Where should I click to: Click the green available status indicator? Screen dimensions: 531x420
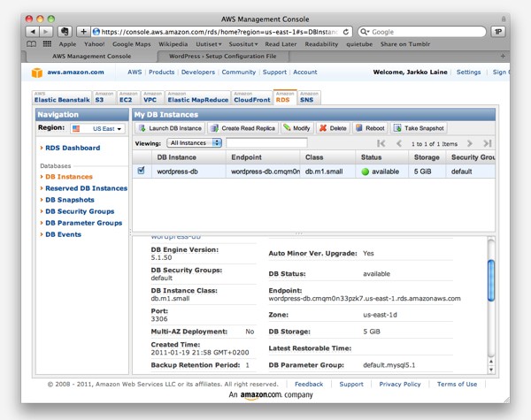coord(365,172)
